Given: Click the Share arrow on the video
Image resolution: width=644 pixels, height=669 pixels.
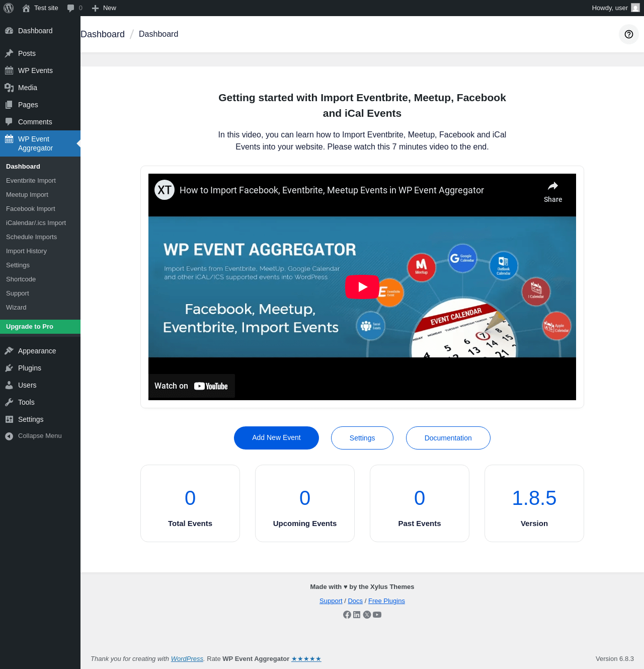Looking at the screenshot, I should [553, 192].
